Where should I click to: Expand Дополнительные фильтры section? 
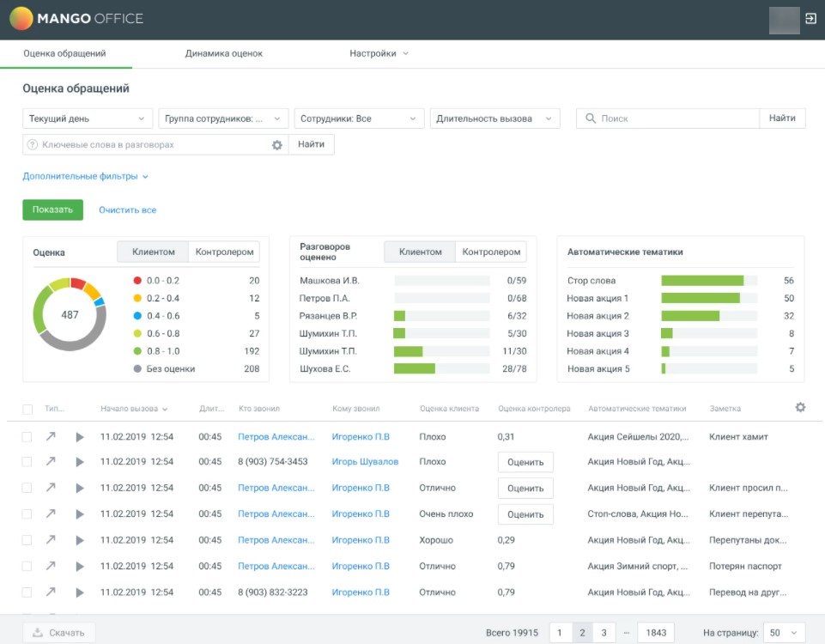click(85, 177)
